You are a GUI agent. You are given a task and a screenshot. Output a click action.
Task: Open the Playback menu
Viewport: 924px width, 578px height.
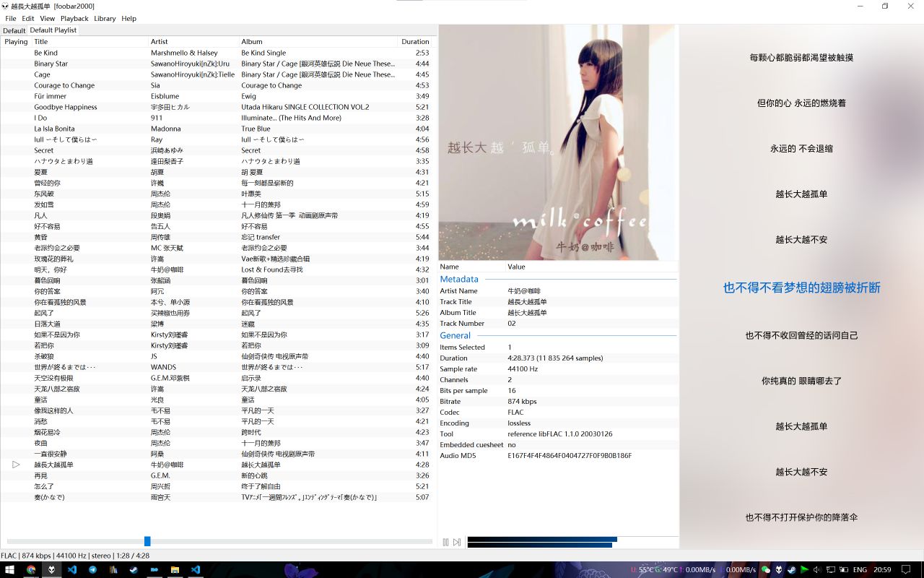point(74,18)
